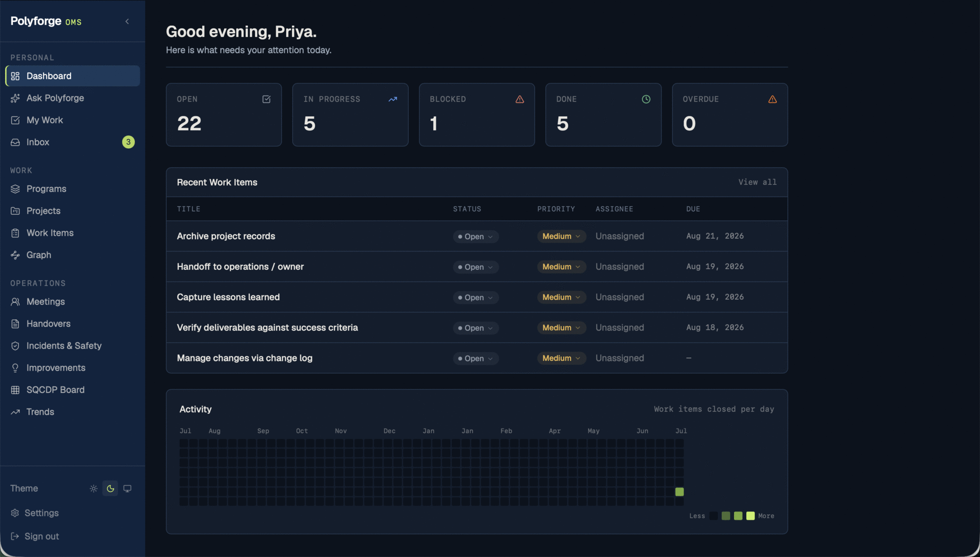Open status dropdown for Archive project records
The width and height of the screenshot is (980, 557).
(476, 236)
